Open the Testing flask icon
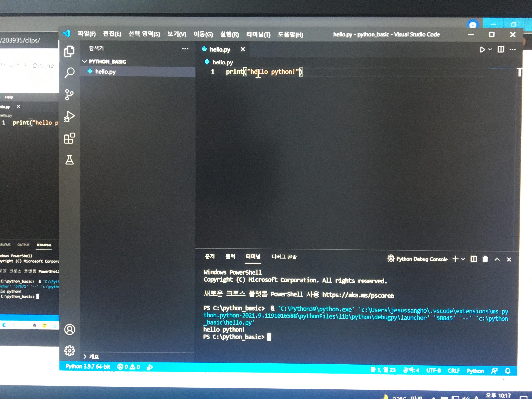This screenshot has width=532, height=399. 69,160
